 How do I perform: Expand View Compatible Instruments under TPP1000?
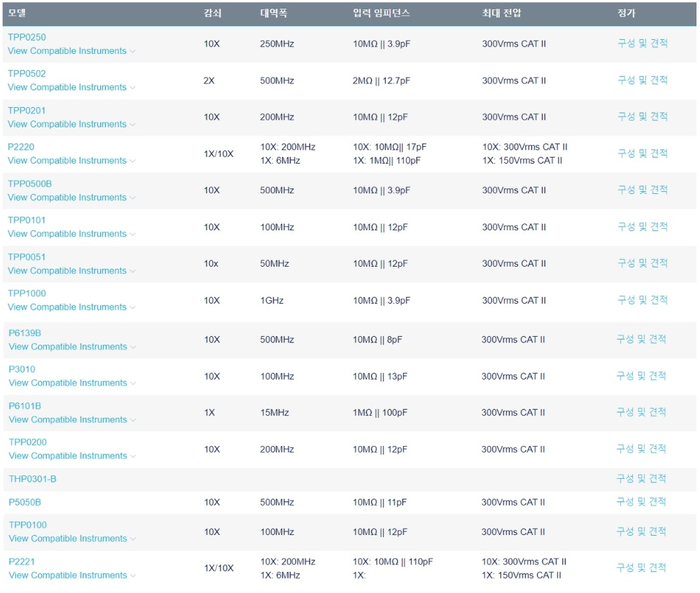pyautogui.click(x=71, y=307)
